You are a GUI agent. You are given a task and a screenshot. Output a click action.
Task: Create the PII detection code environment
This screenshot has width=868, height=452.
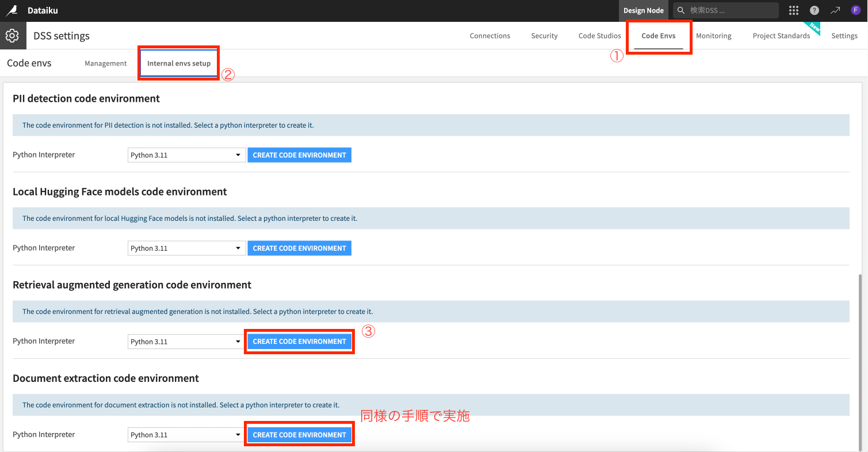click(x=299, y=155)
